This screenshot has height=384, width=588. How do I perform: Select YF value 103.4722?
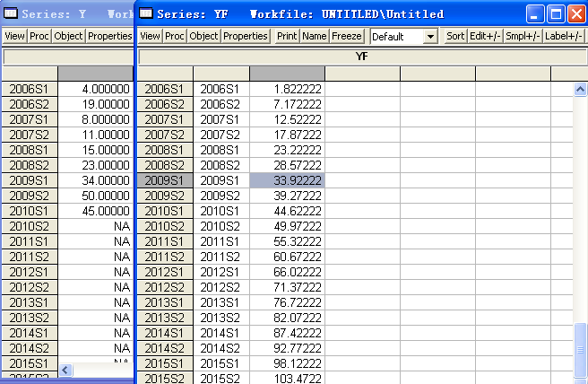pos(287,378)
